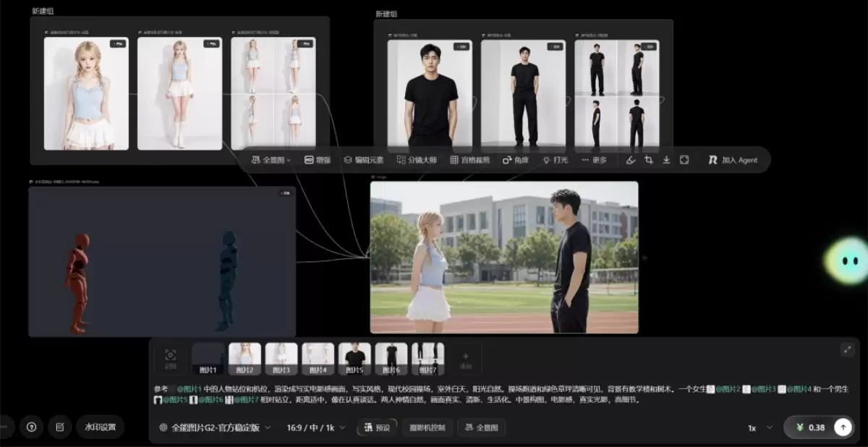The height and width of the screenshot is (447, 868).
Task: Select 图片2 thumbnail in reference strip
Action: pos(244,358)
